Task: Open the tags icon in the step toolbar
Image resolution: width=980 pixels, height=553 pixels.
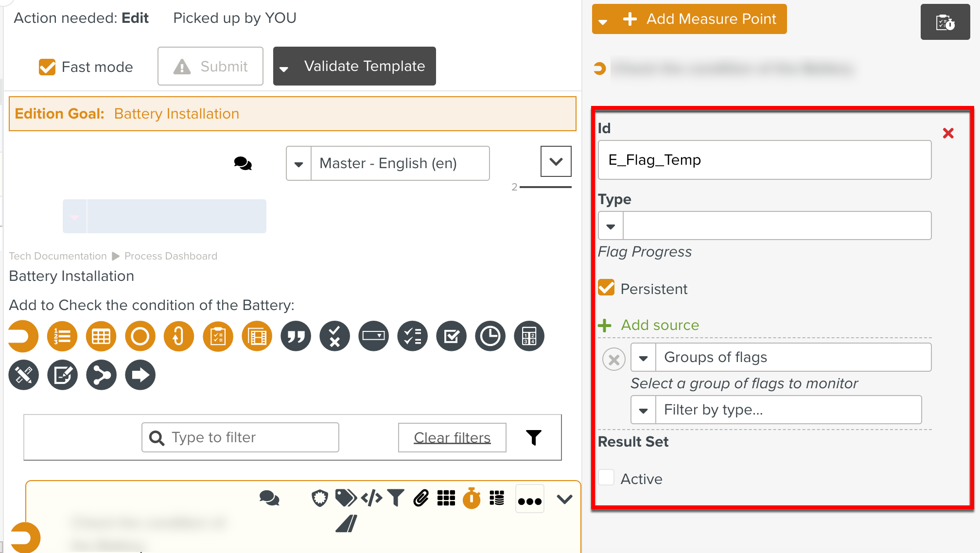Action: (346, 498)
